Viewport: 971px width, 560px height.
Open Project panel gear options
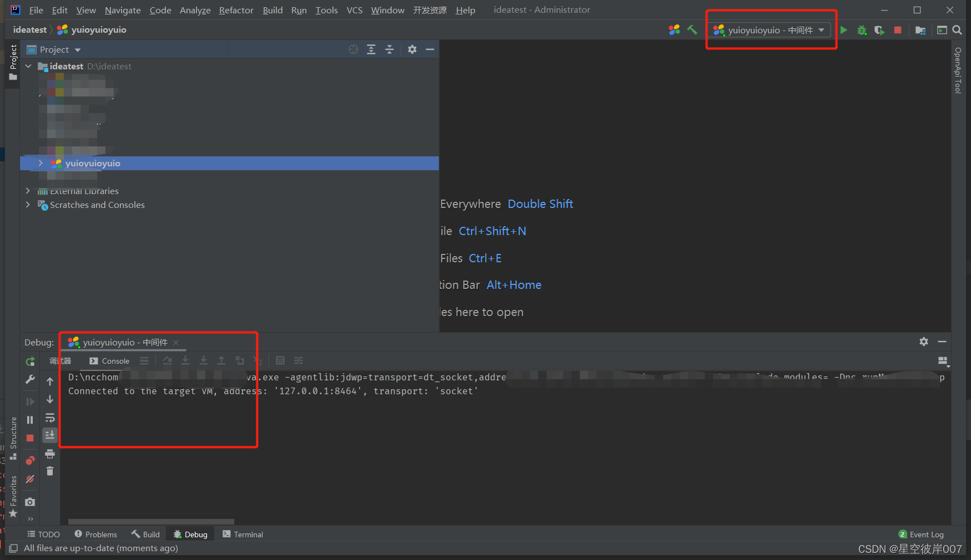412,49
